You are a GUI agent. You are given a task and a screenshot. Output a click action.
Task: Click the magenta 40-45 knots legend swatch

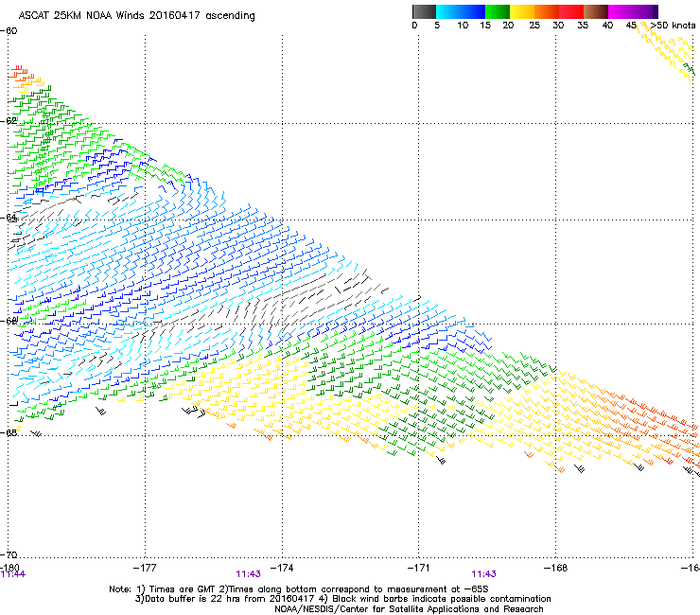coord(621,11)
